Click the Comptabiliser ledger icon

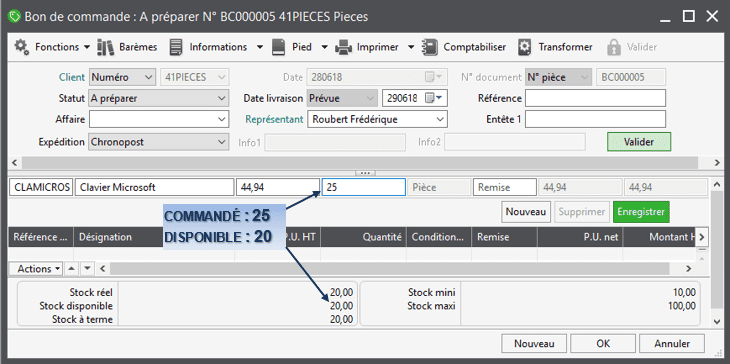click(x=430, y=47)
